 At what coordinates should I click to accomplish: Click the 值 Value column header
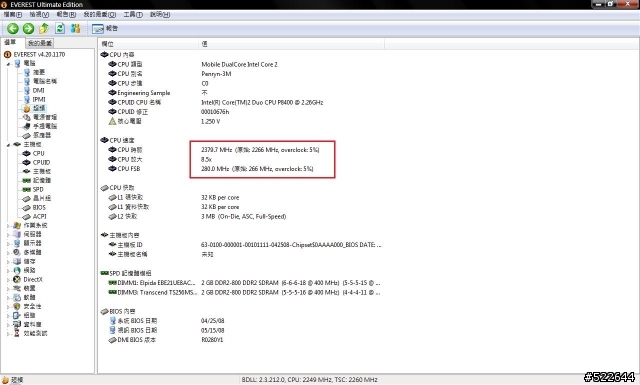pos(291,44)
